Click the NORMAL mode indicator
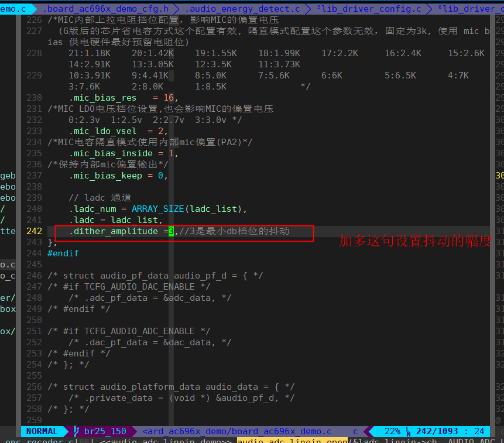Screen dimensions: 504x443 pos(42,431)
